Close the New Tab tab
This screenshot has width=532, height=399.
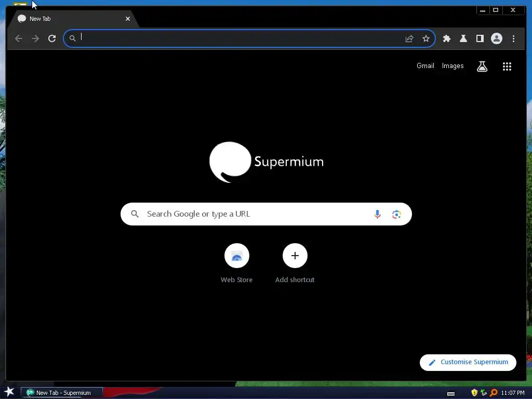click(128, 19)
